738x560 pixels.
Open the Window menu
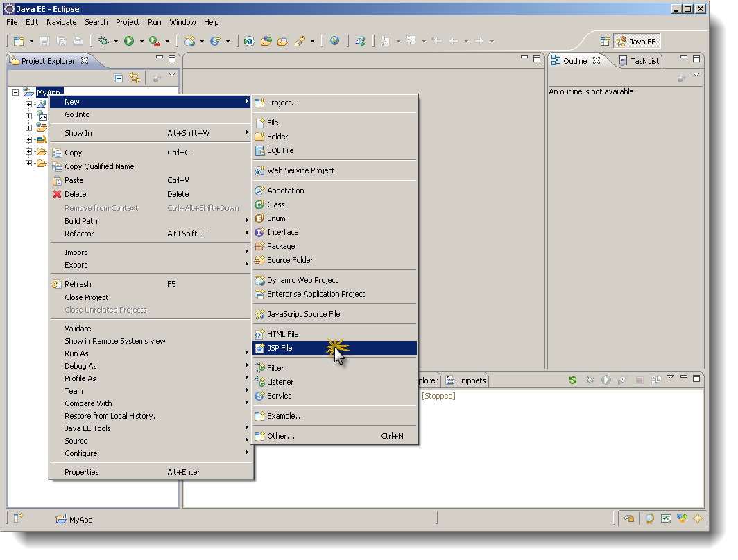pos(182,21)
